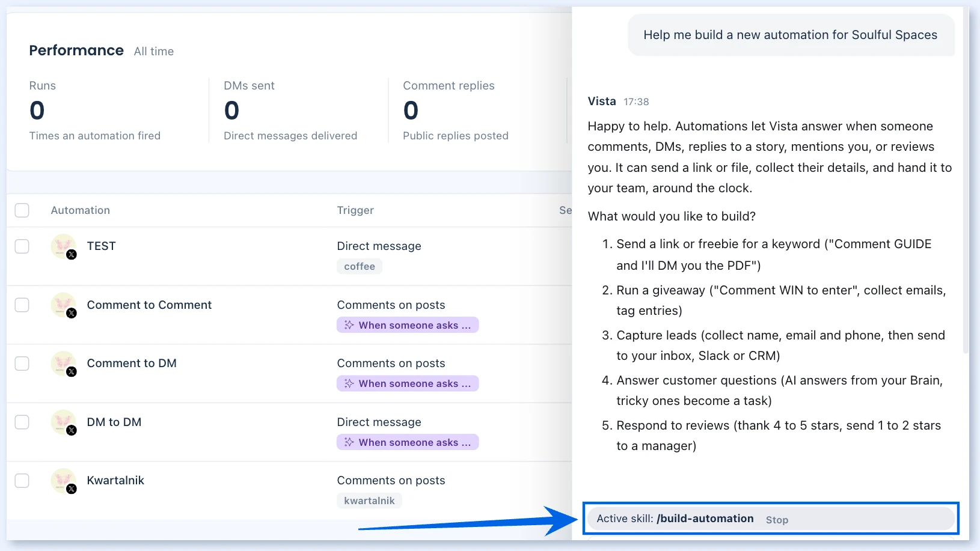The height and width of the screenshot is (551, 980).
Task: Click option 4 'Answer customer questions'
Action: 779,391
